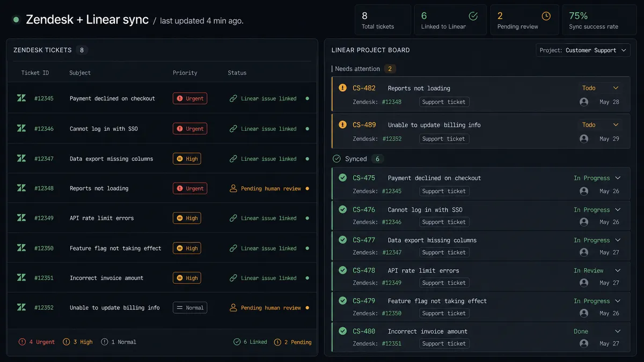Click Zendesk logo icon for ticket #12348
644x362 pixels.
coord(21,188)
